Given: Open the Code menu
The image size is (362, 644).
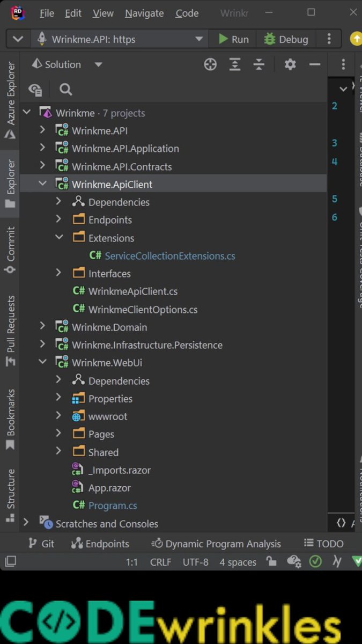Looking at the screenshot, I should click(x=187, y=13).
